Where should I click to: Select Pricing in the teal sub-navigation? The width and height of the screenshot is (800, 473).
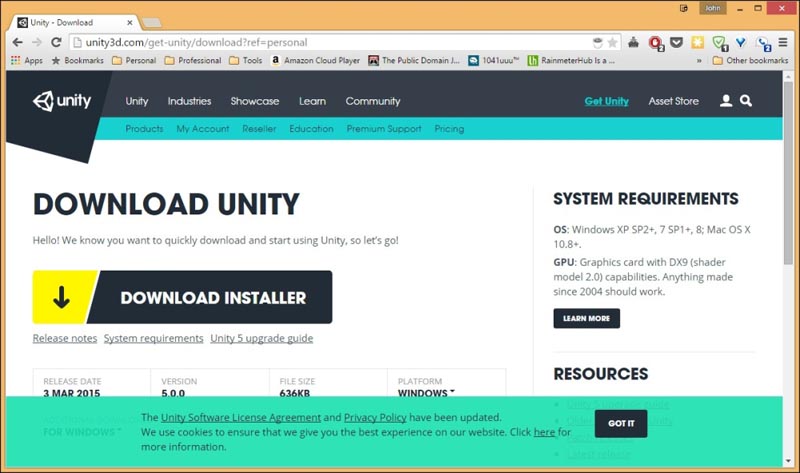pos(449,129)
